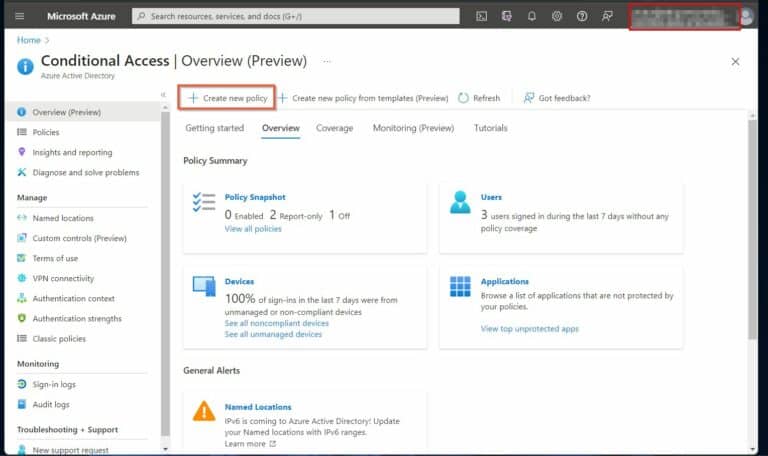This screenshot has height=456, width=768.
Task: Open the more options ellipsis beside title
Action: tap(327, 61)
